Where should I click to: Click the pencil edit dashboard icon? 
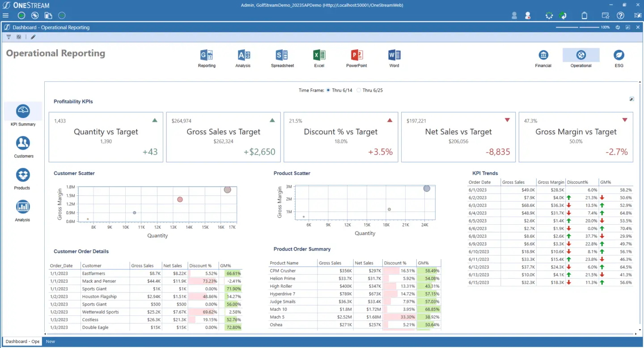point(33,37)
